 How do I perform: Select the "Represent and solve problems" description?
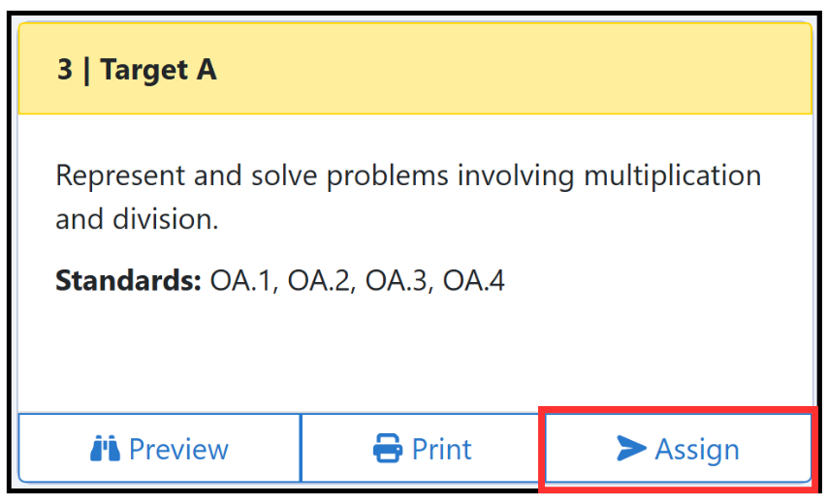(408, 197)
